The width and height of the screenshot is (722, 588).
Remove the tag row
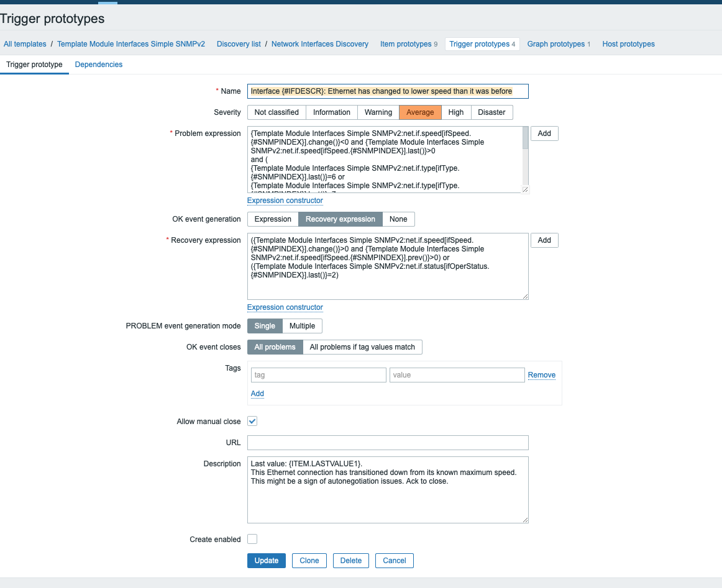[542, 375]
